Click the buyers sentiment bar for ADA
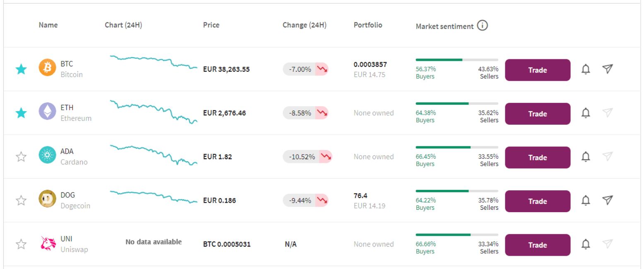 [x=443, y=147]
